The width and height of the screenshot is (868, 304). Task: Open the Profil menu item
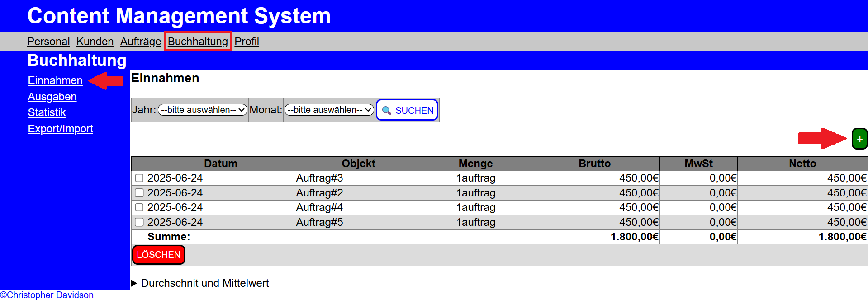[247, 42]
